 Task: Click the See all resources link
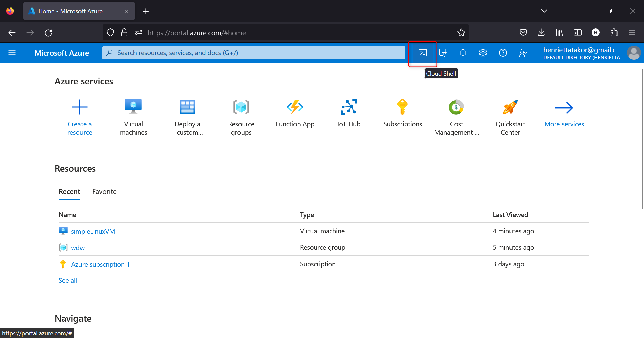pyautogui.click(x=68, y=280)
